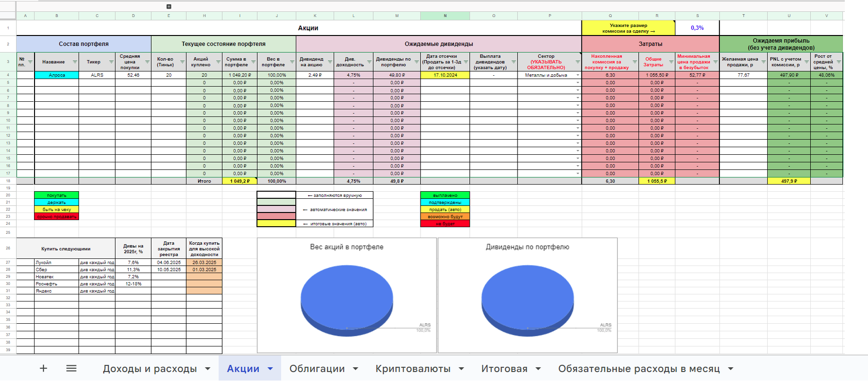Select column N header
This screenshot has height=381, width=868.
(445, 16)
